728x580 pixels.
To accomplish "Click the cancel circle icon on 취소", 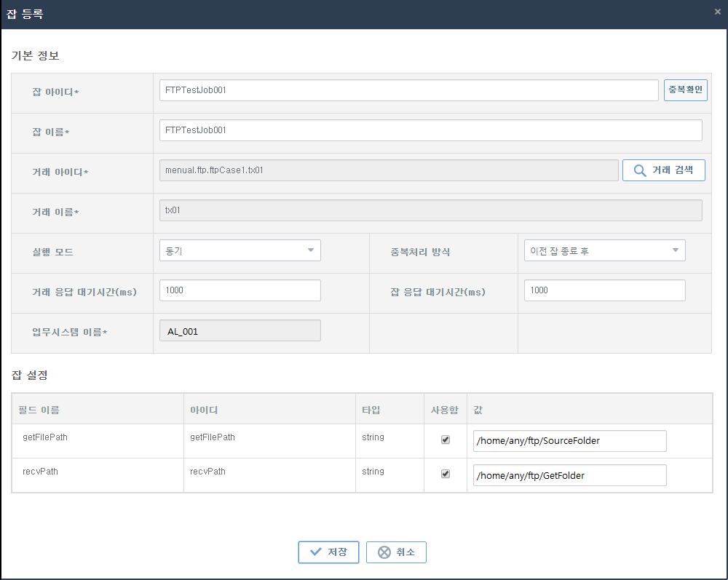I will [x=384, y=552].
